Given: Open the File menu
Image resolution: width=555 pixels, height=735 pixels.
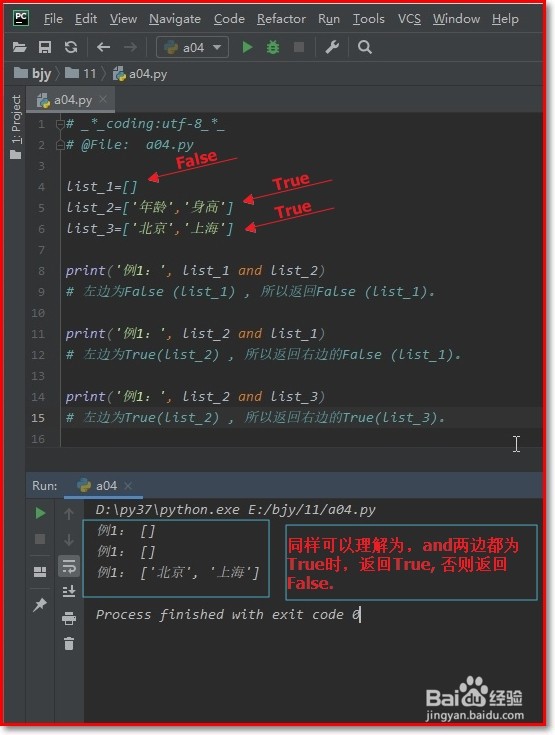Looking at the screenshot, I should 53,19.
